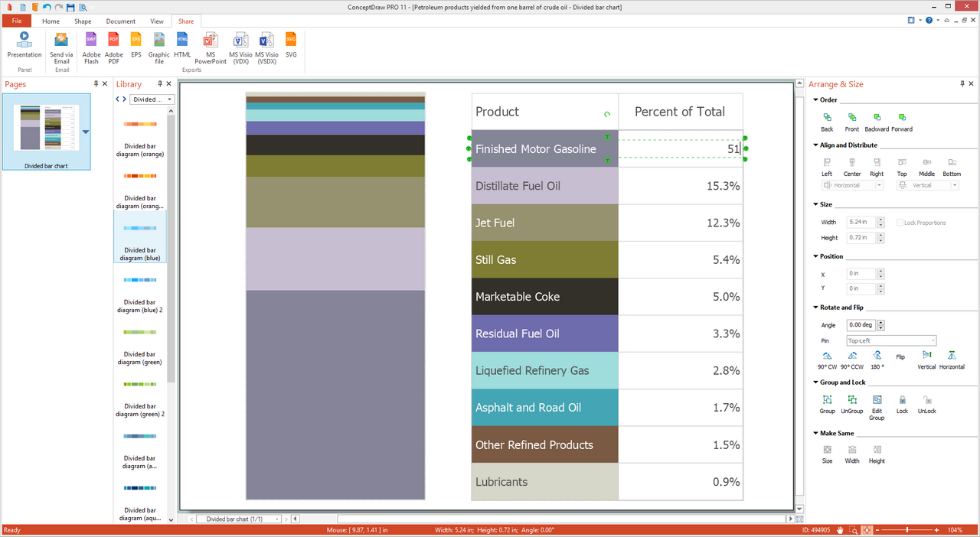Screen dimensions: 980x537
Task: Pin the Arrange & Size panel
Action: [x=962, y=84]
